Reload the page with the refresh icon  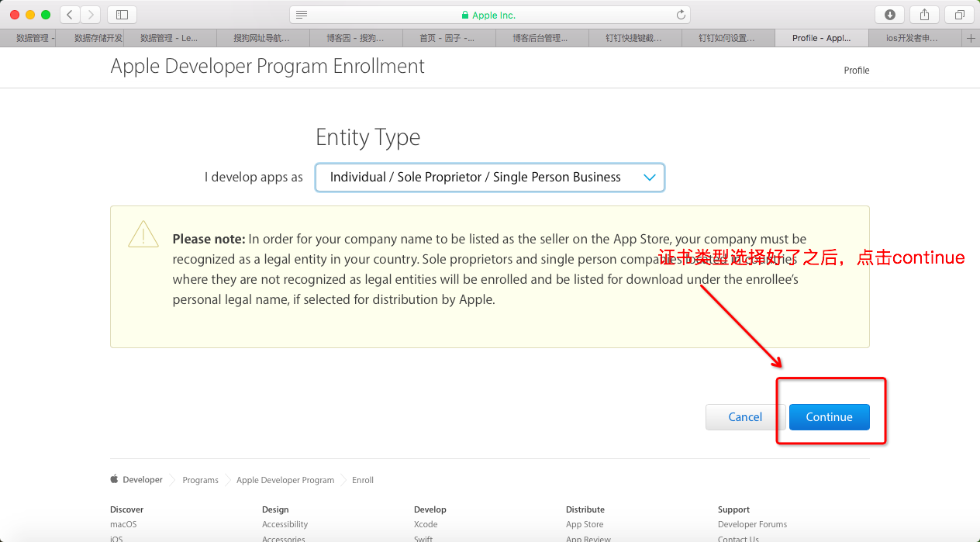(x=681, y=15)
